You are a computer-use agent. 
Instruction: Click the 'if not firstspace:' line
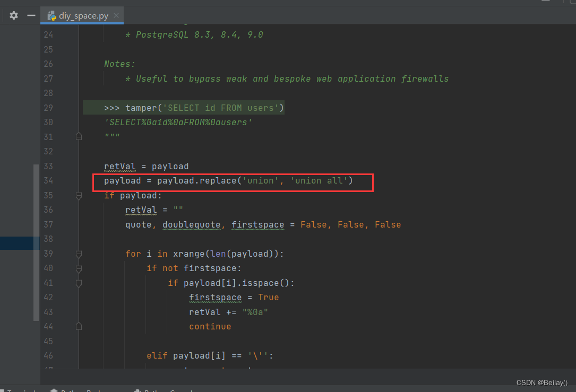(194, 268)
